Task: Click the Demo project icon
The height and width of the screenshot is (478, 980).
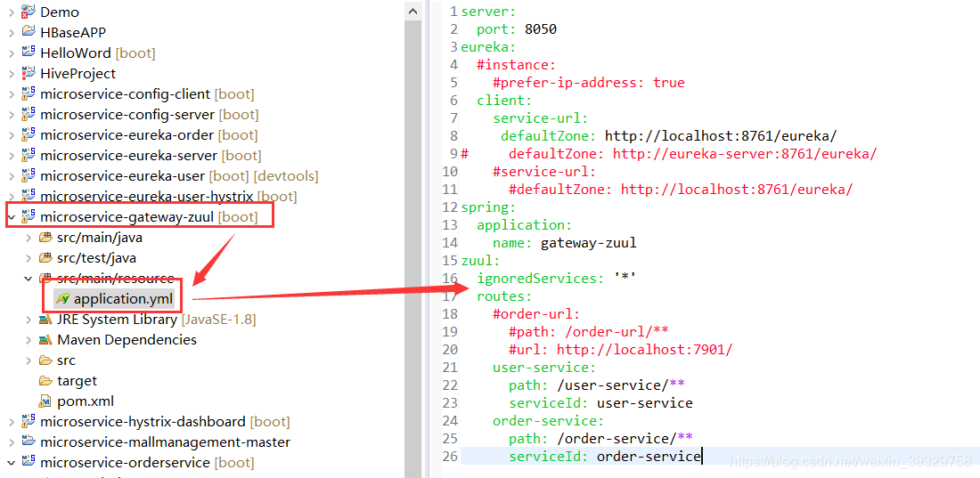Action: click(29, 12)
